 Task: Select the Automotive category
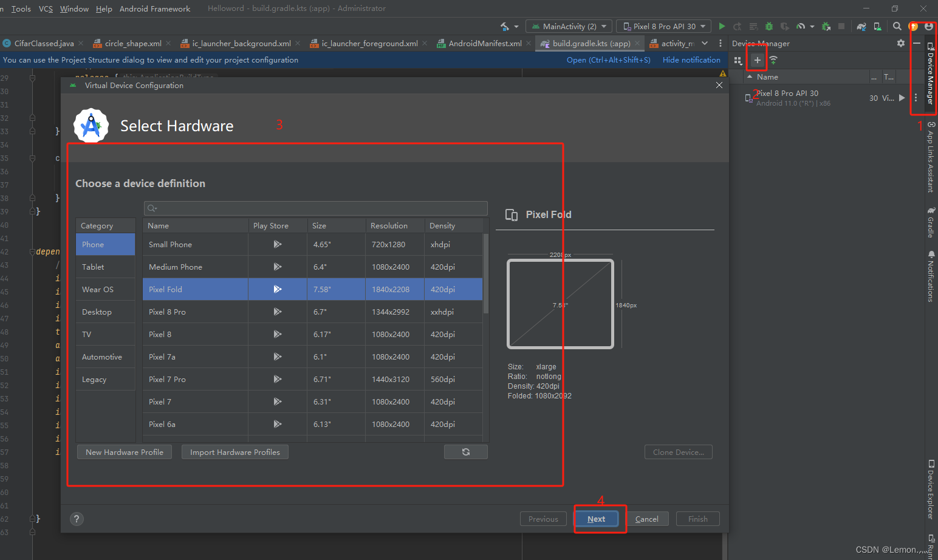[x=106, y=357]
